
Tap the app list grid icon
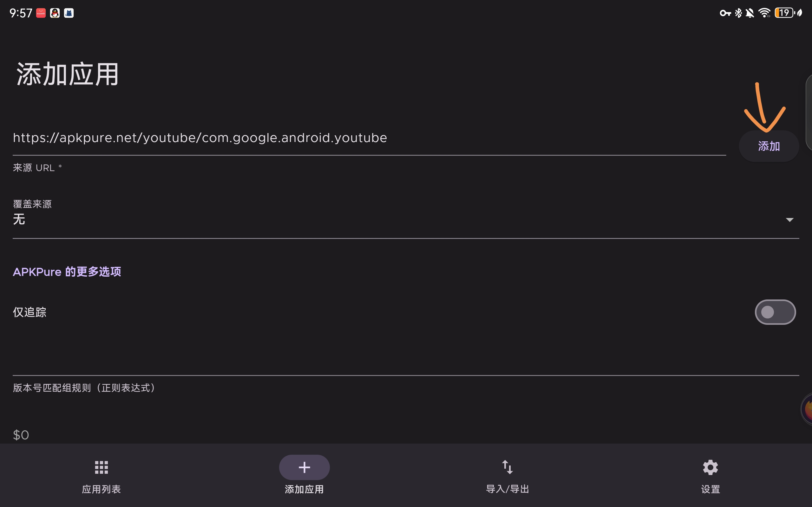tap(101, 467)
